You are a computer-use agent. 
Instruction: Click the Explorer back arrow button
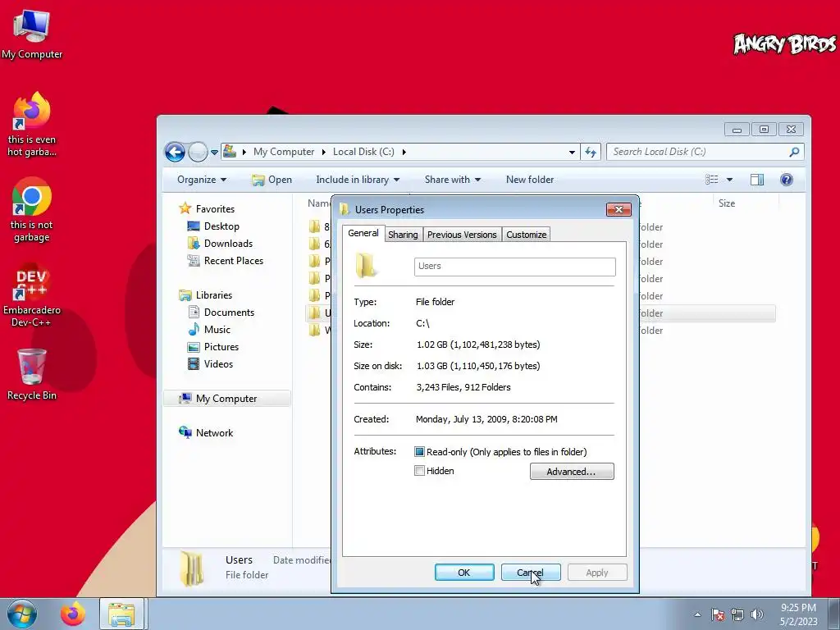tap(175, 152)
